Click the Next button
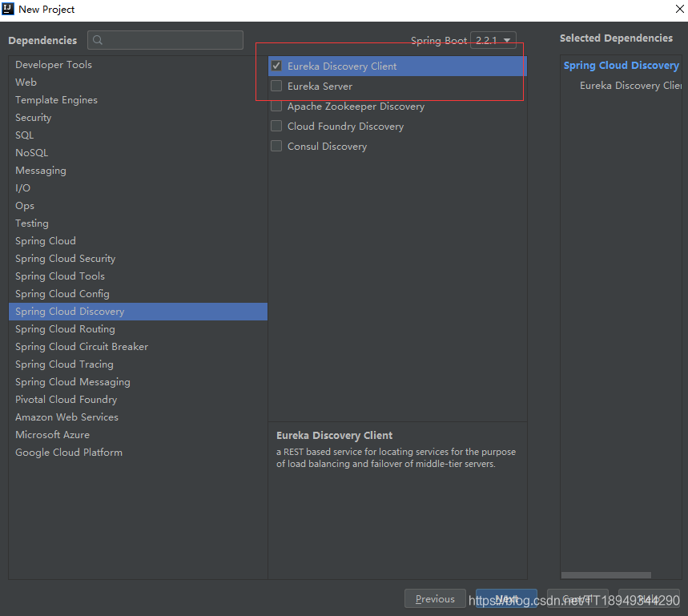 tap(506, 599)
